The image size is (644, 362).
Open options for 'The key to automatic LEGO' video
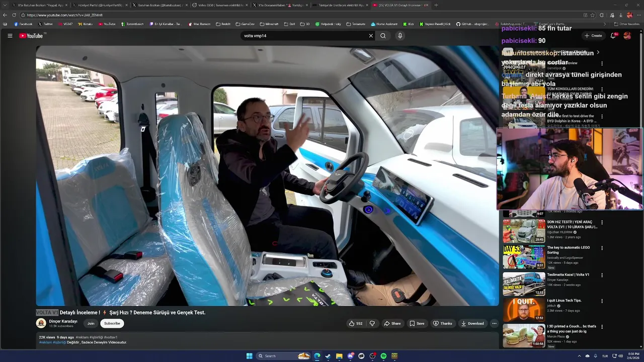click(602, 248)
